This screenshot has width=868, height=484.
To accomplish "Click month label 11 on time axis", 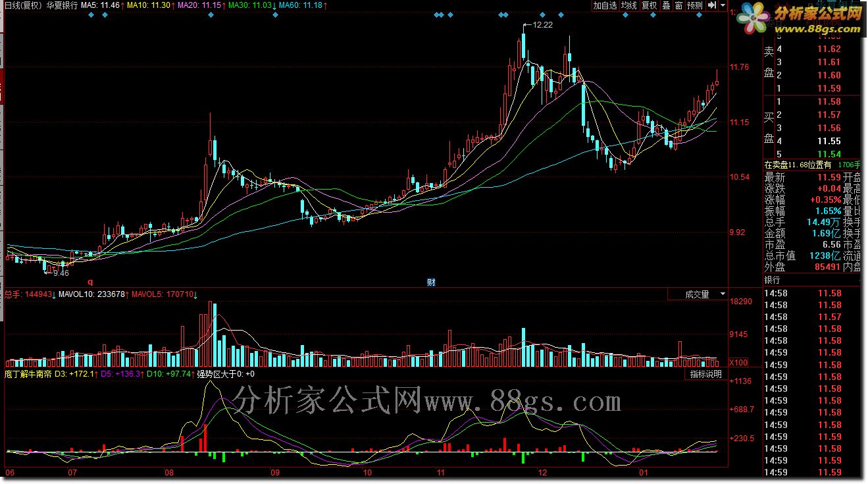I will 441,473.
